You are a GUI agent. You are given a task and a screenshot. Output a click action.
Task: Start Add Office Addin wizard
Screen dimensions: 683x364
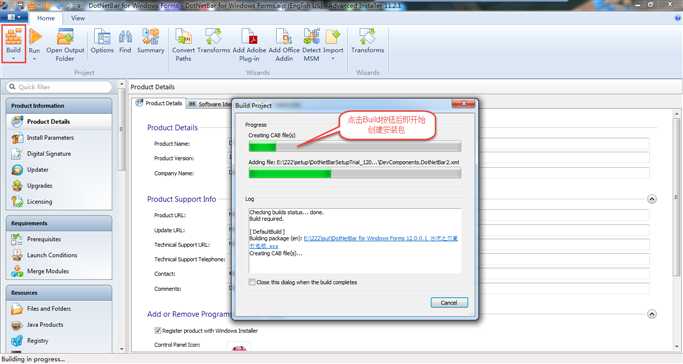tap(284, 37)
